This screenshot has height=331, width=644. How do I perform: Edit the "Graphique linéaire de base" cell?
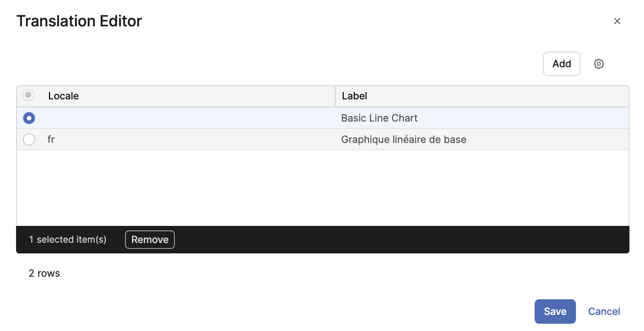[x=403, y=140]
